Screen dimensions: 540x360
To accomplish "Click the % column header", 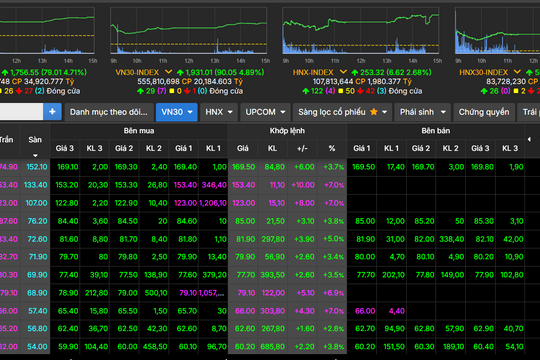I will pyautogui.click(x=332, y=148).
